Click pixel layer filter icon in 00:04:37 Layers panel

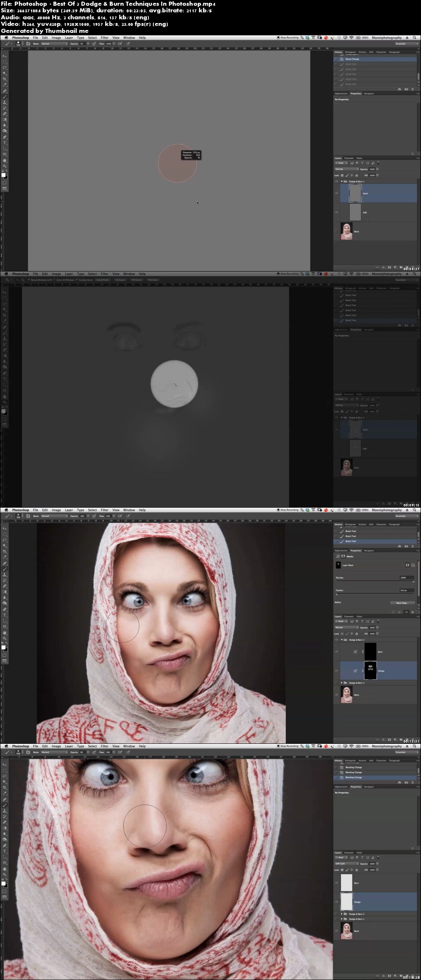(x=352, y=163)
